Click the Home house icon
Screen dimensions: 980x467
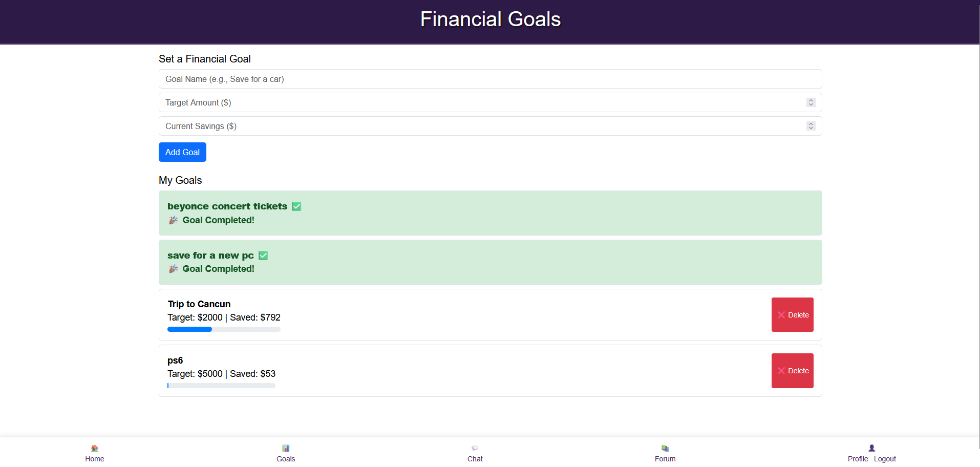[95, 448]
